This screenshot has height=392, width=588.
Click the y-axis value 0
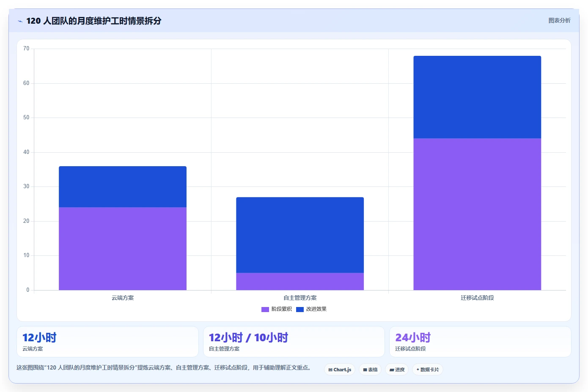pyautogui.click(x=28, y=290)
